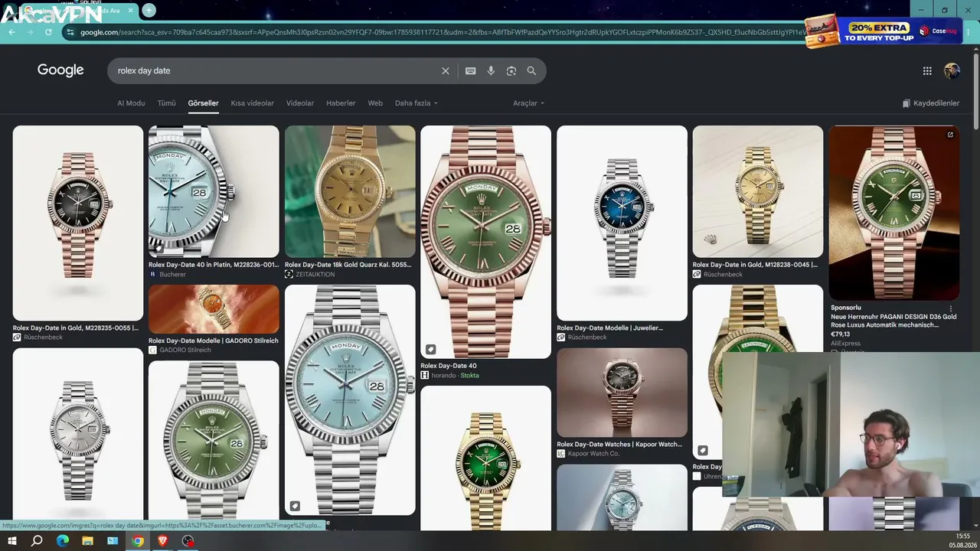This screenshot has height=551, width=980.
Task: Open the blue-dial steel Juwelier watch thumbnail
Action: point(622,223)
